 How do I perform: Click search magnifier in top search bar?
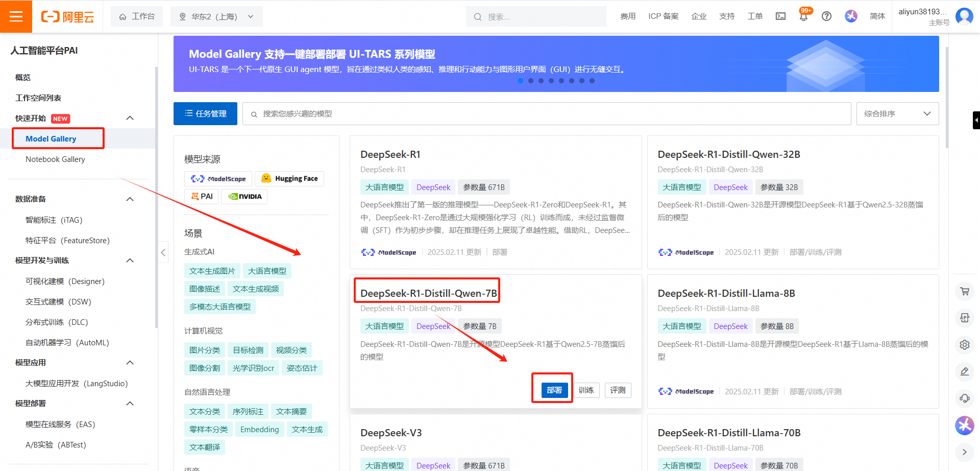tap(478, 17)
